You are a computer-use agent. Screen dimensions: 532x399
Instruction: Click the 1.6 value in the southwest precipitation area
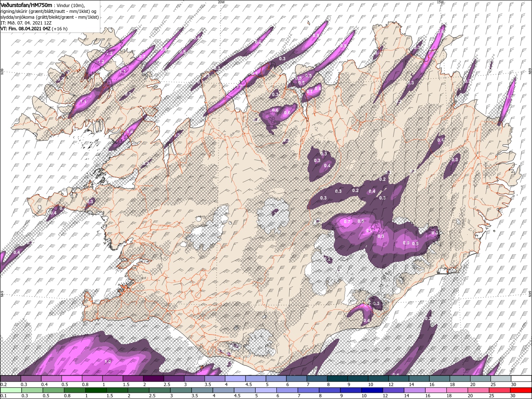(x=108, y=362)
